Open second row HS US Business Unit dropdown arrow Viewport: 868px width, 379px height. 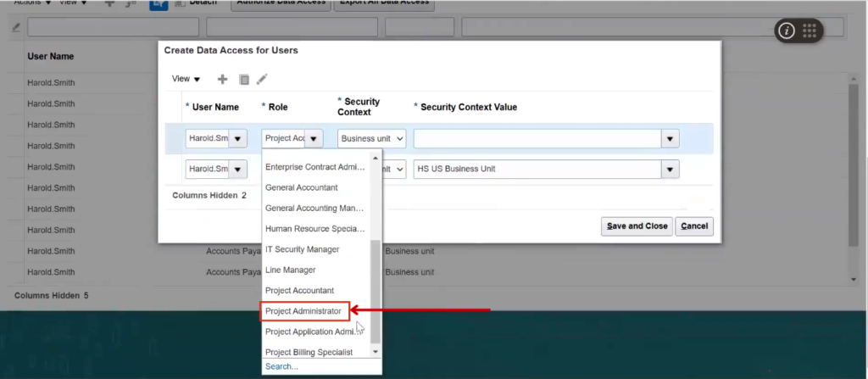click(670, 169)
